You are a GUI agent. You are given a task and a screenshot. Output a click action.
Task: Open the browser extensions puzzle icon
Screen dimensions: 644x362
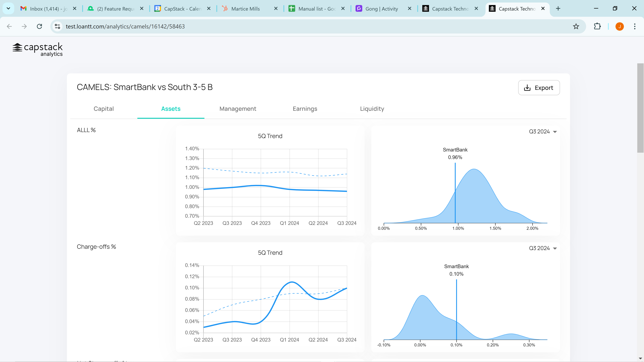[x=597, y=26]
